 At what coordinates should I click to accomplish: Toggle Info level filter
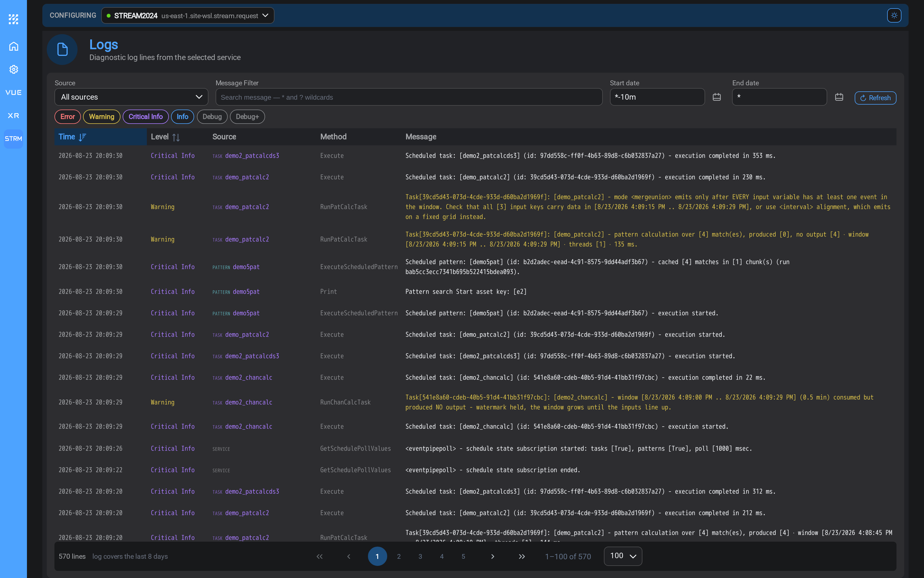[183, 117]
